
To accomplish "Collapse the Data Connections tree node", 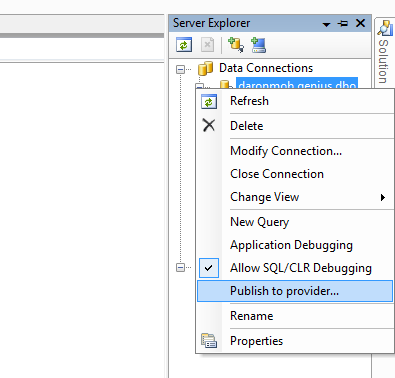I will point(180,69).
